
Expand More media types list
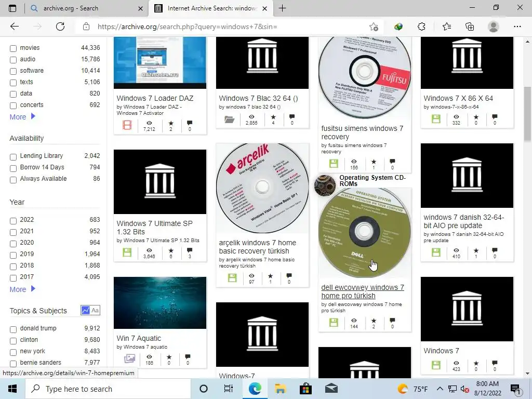point(22,117)
